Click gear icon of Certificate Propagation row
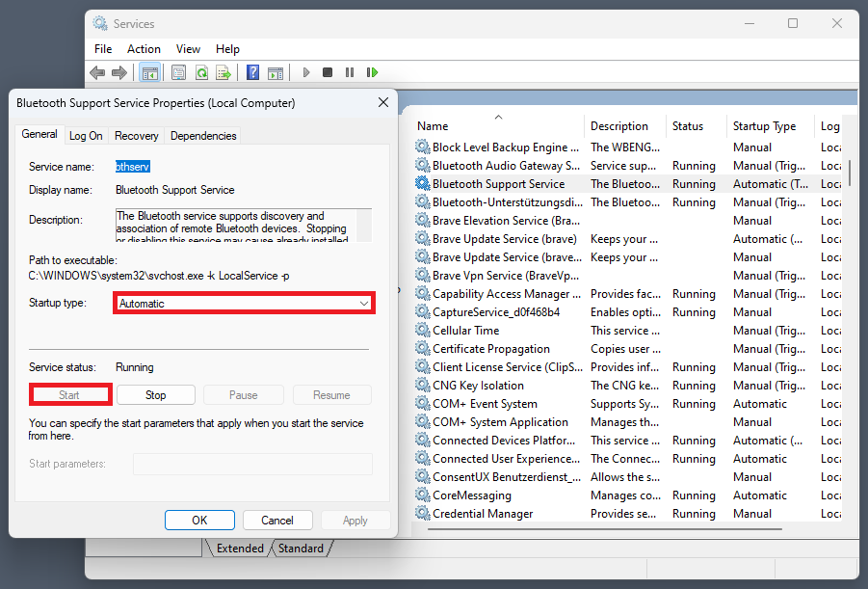The width and height of the screenshot is (868, 589). 422,348
